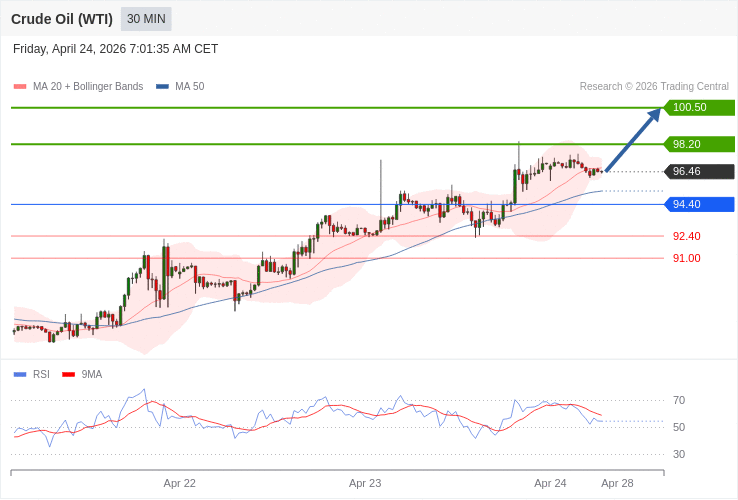Click the Crude Oil (WTI) chart title
738x500 pixels.
(x=62, y=19)
